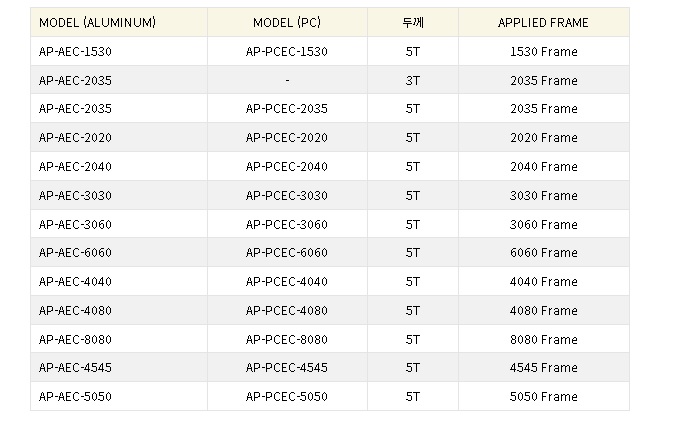
Task: Select the dash cell in MODEL (PC) column
Action: click(x=287, y=80)
